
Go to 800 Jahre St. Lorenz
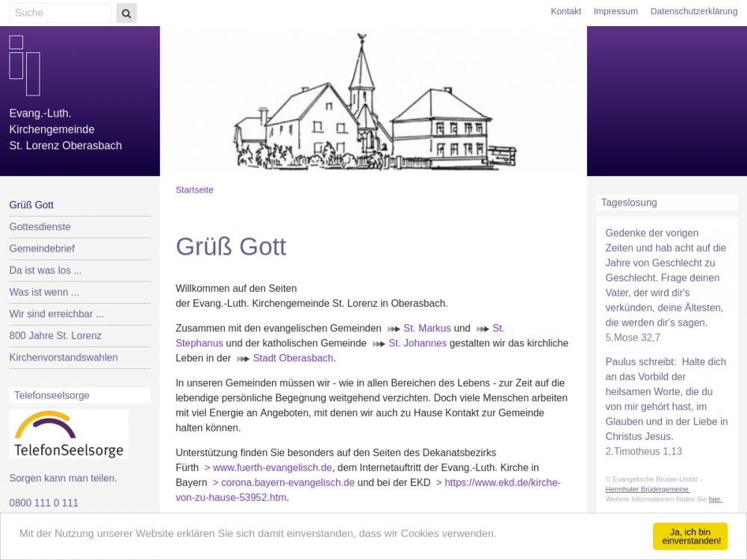pyautogui.click(x=55, y=335)
